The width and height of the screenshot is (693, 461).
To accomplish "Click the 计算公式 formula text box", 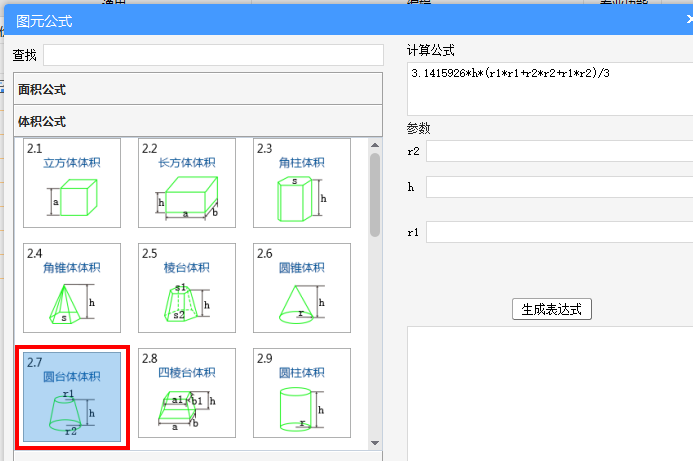I will click(x=550, y=89).
